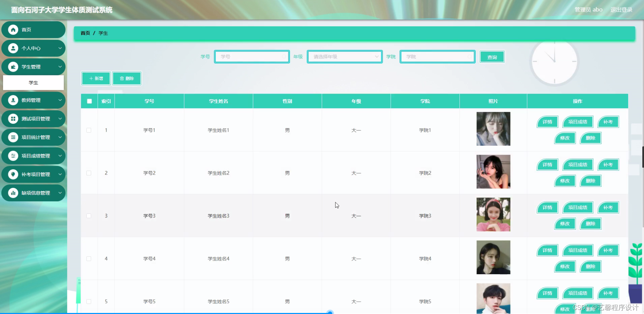Select the 项目统计管理 list icon
Screen dimensions: 644x314
[13, 137]
